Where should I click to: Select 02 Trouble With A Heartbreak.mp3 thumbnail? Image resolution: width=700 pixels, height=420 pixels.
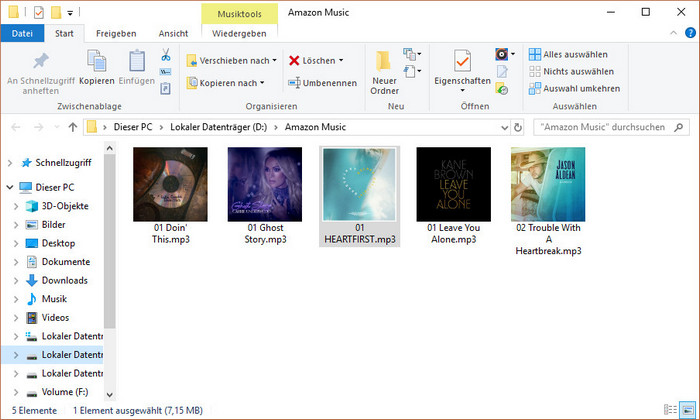(x=548, y=184)
